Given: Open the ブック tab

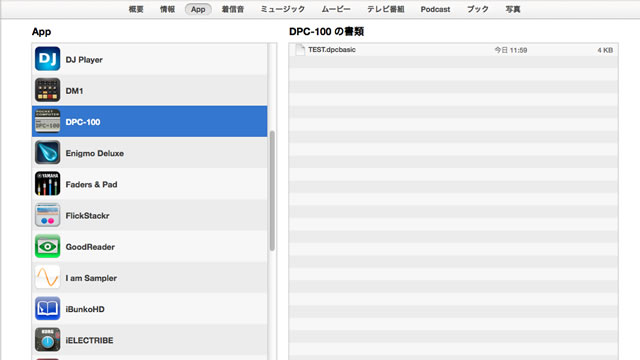Looking at the screenshot, I should pyautogui.click(x=478, y=9).
